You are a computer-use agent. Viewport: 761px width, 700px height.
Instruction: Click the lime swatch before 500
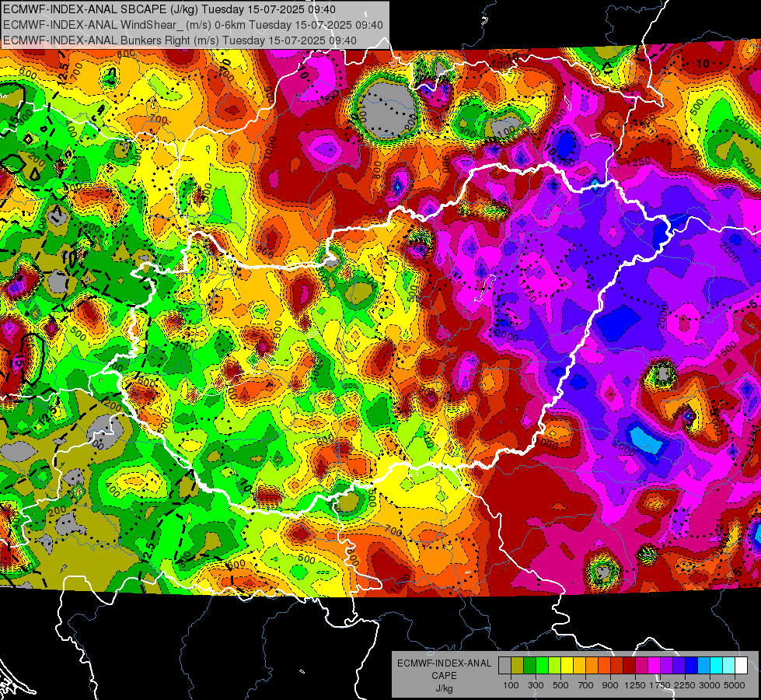pyautogui.click(x=555, y=666)
